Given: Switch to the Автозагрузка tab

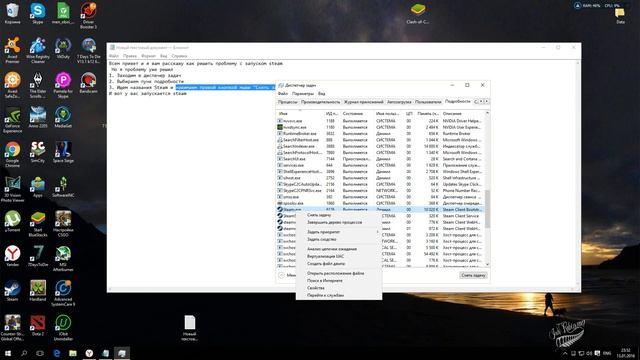Looking at the screenshot, I should (399, 102).
